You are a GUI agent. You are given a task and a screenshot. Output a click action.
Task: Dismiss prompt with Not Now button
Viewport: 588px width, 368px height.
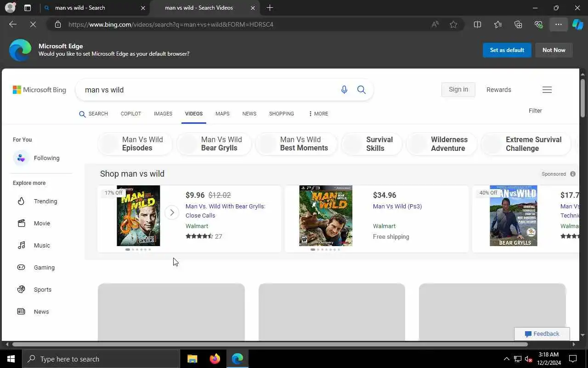point(554,50)
